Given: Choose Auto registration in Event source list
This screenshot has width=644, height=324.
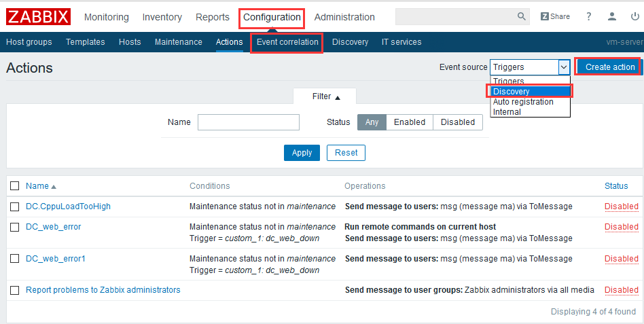Looking at the screenshot, I should click(x=530, y=101).
